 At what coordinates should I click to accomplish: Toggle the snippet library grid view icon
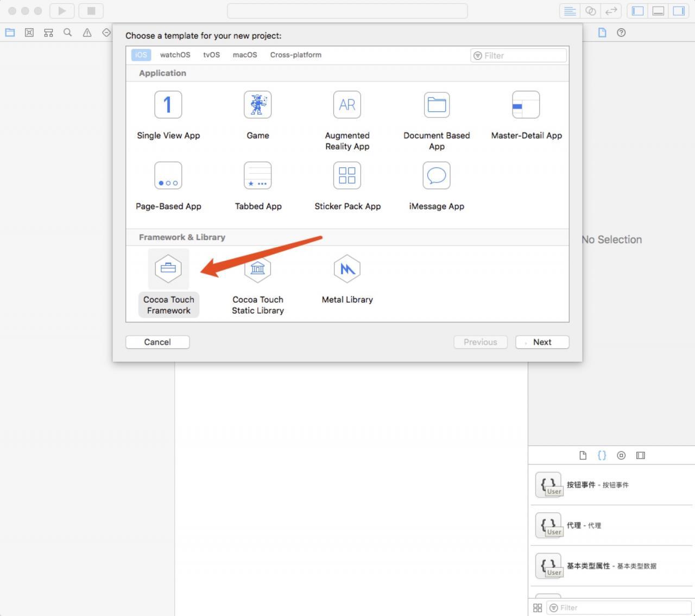[x=538, y=608]
